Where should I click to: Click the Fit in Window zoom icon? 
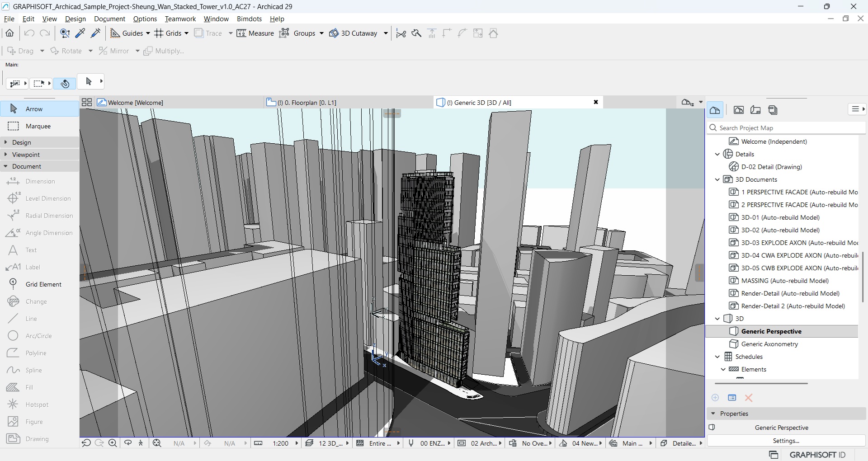[x=157, y=443]
